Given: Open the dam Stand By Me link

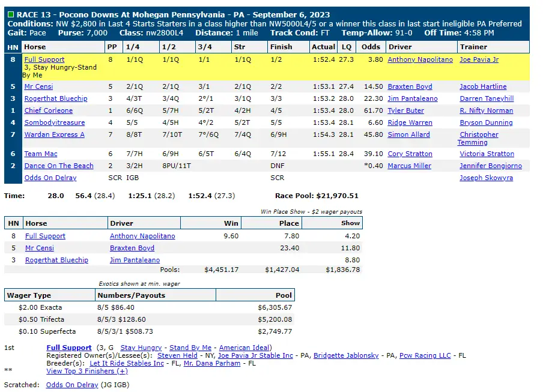Looking at the screenshot, I should [190, 348].
